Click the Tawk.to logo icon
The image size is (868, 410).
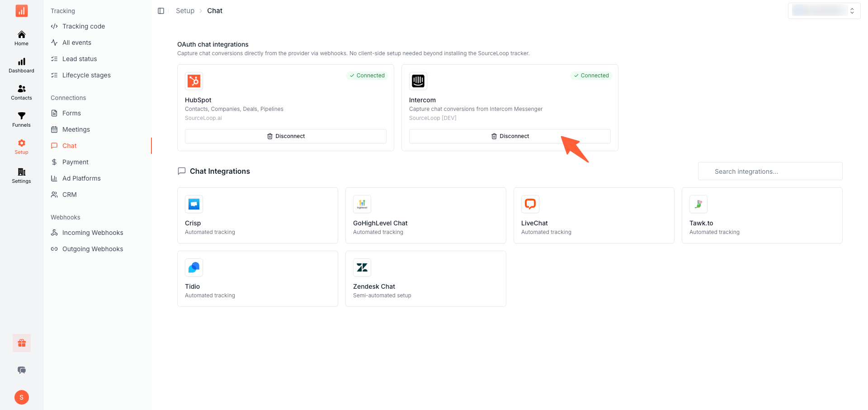point(698,204)
